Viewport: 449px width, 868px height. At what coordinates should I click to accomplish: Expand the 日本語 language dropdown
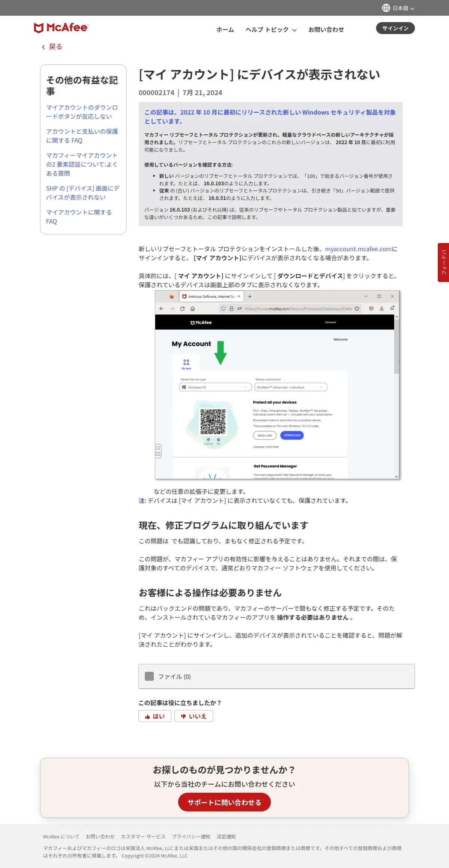click(x=403, y=8)
